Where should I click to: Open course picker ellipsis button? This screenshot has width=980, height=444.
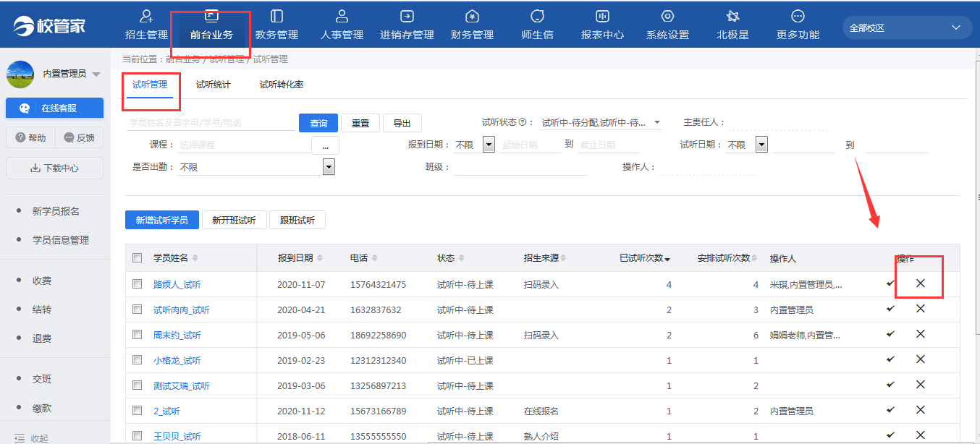tap(326, 145)
